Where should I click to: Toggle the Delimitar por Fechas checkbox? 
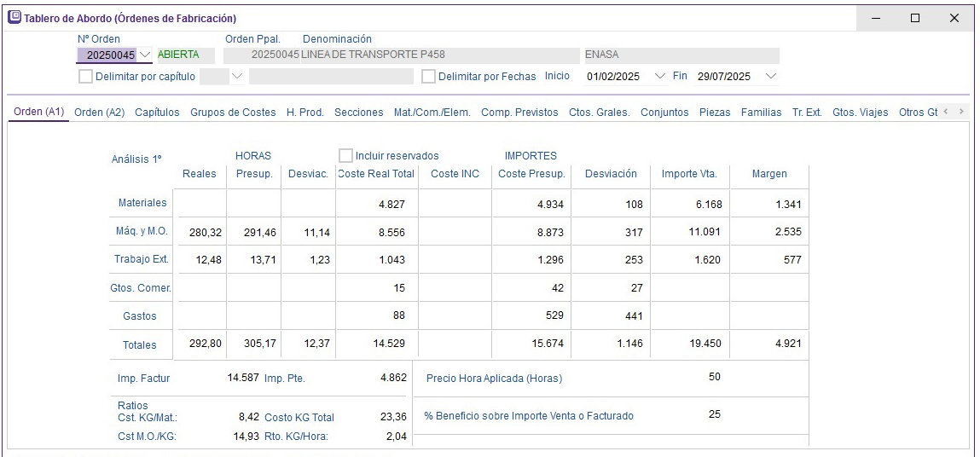click(x=429, y=77)
